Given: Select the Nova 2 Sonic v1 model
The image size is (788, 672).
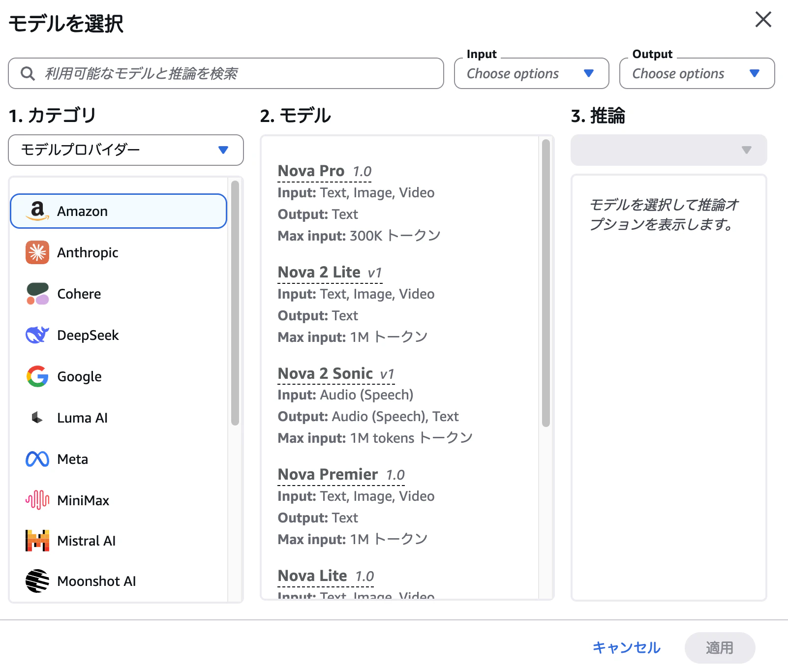Looking at the screenshot, I should pyautogui.click(x=325, y=373).
